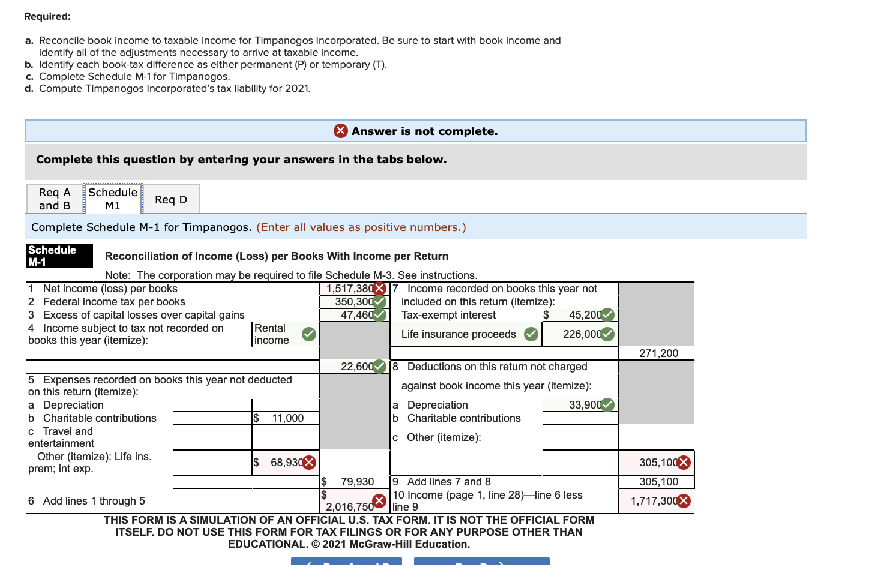Edit line 5 Depreciation input field
Screen dimensions: 869x588
[x=286, y=405]
